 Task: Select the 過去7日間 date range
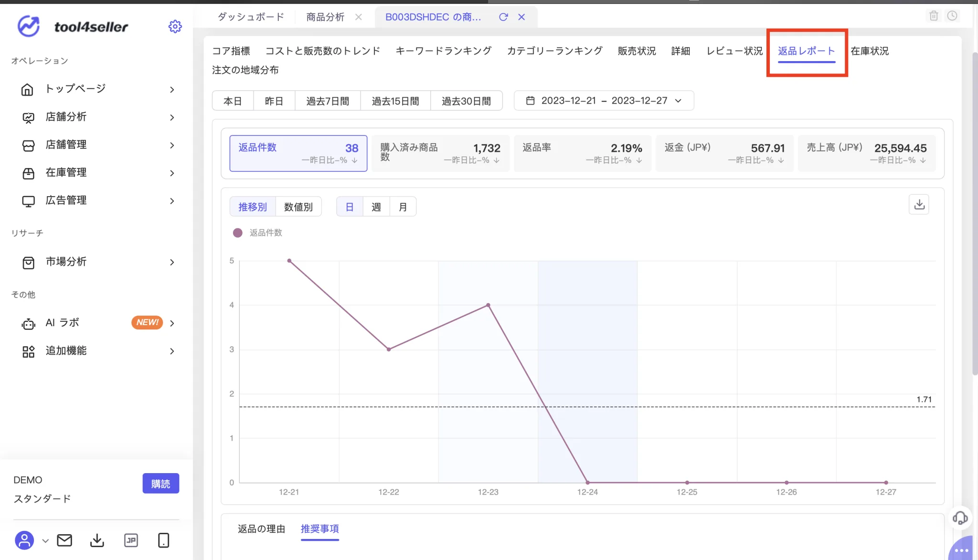point(328,101)
